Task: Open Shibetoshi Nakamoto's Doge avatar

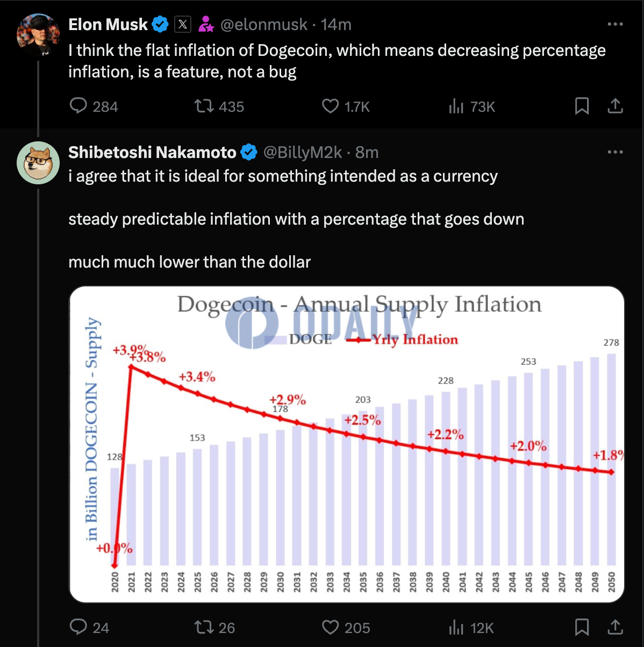Action: [x=38, y=163]
